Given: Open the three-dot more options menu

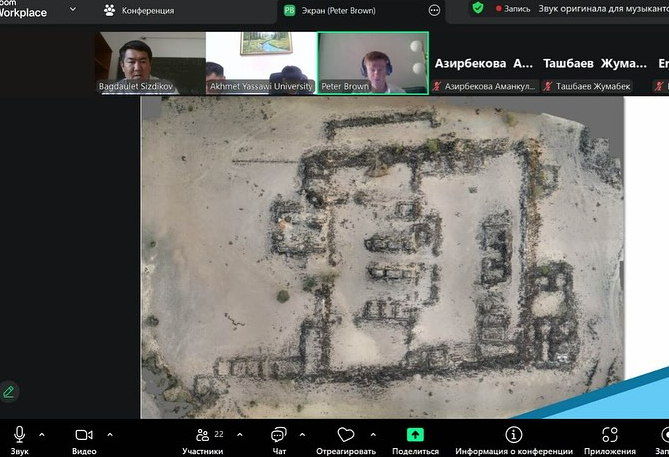Looking at the screenshot, I should (434, 10).
